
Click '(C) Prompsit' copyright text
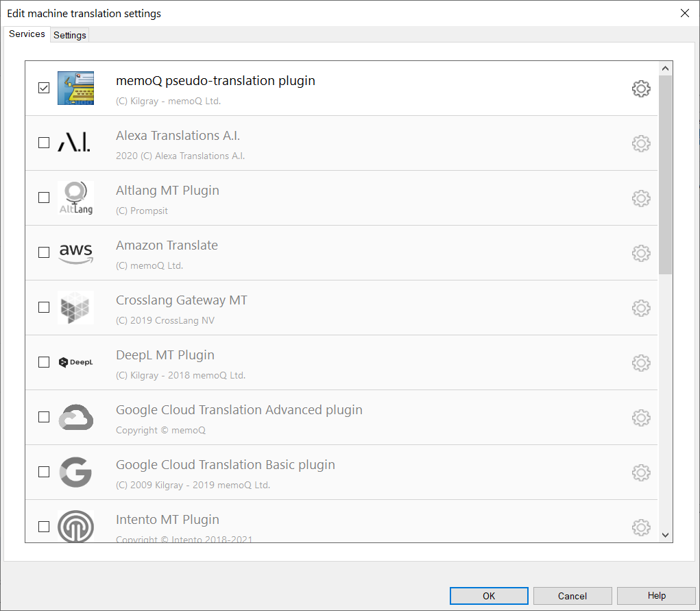pos(142,211)
